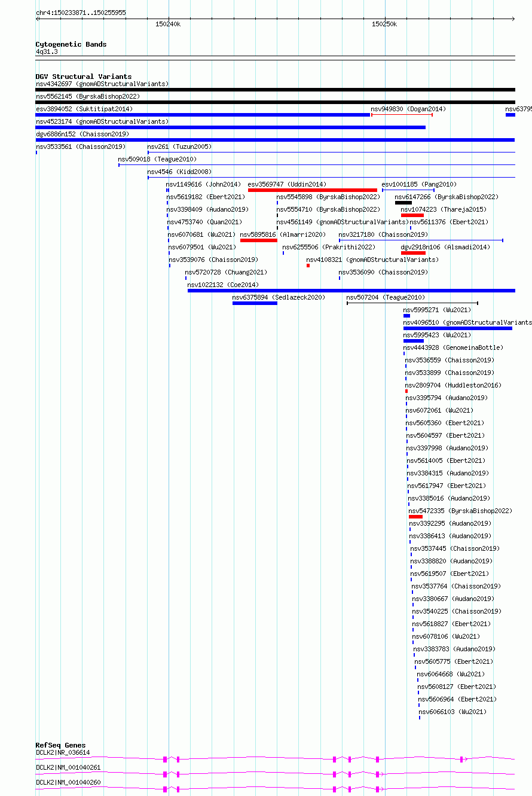Select nsv5608127 Ebert2021 label
The height and width of the screenshot is (796, 532).
coord(457,687)
